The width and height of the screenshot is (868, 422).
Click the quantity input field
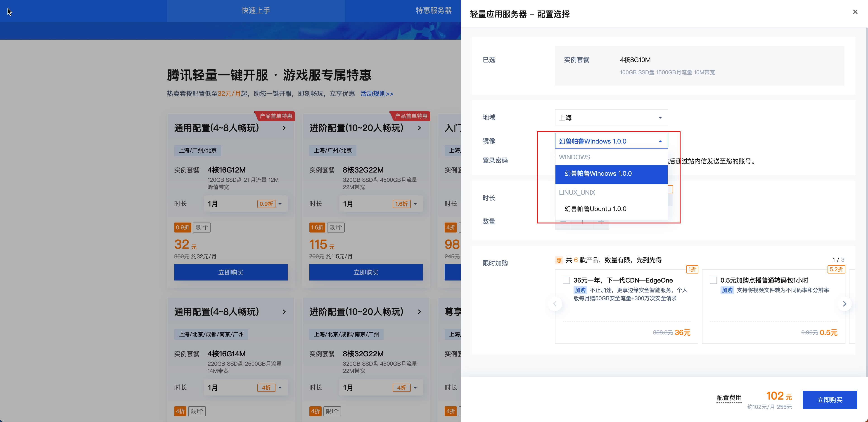pyautogui.click(x=582, y=222)
